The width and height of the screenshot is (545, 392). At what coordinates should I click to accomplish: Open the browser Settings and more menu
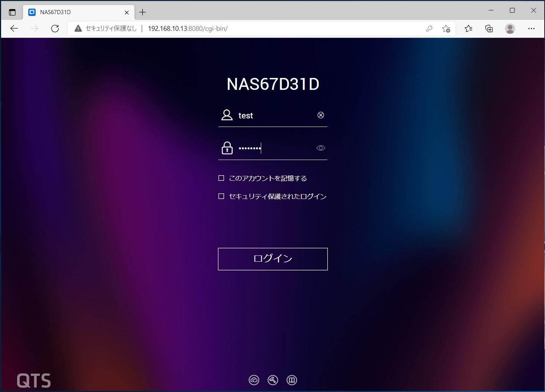(531, 29)
